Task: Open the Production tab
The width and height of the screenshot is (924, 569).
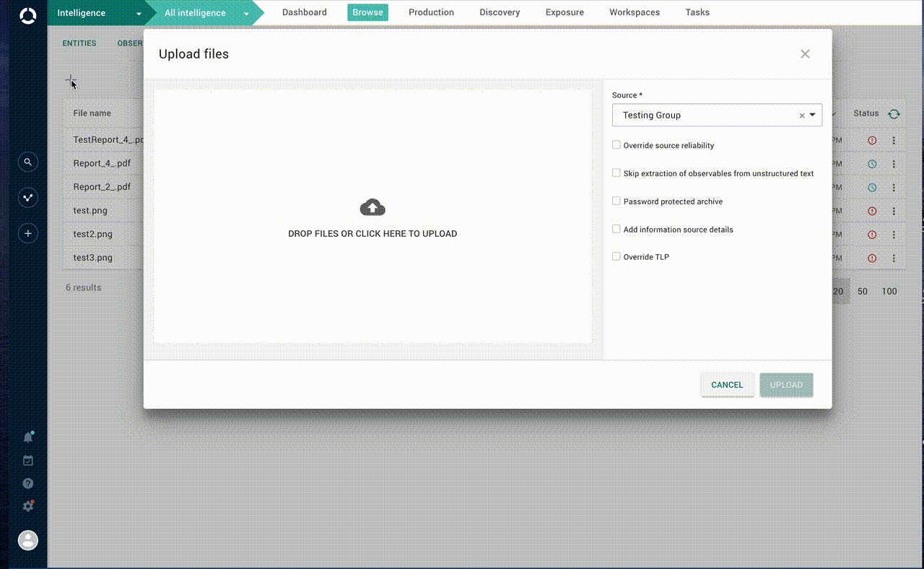Action: [431, 12]
